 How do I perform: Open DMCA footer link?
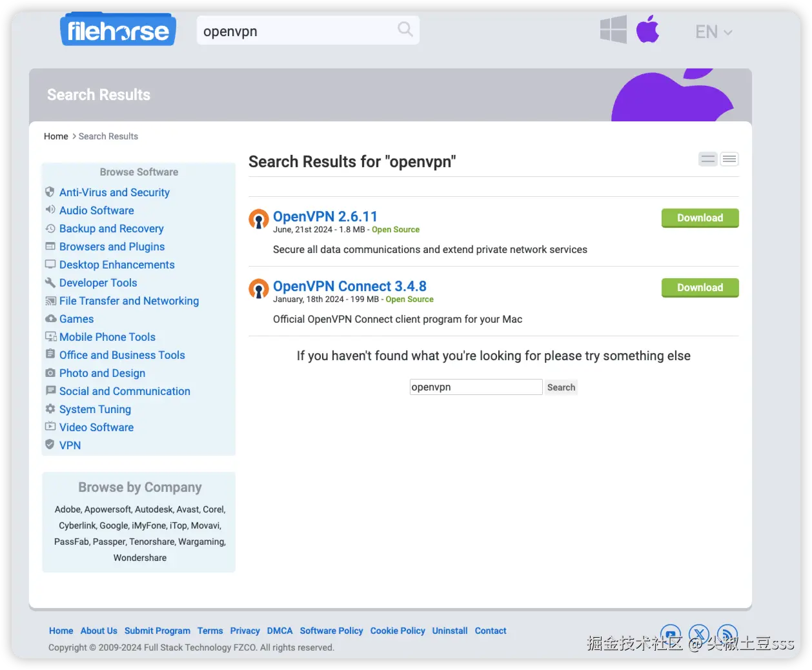pos(279,631)
